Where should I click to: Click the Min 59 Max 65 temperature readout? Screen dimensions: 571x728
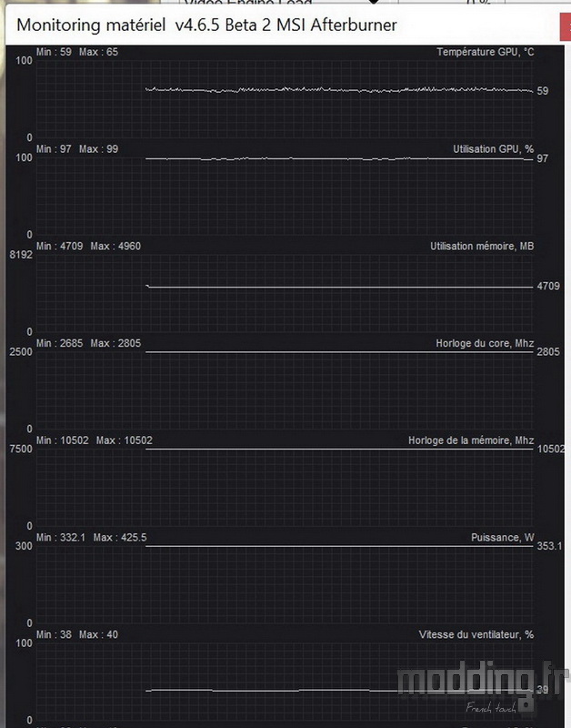coord(77,52)
